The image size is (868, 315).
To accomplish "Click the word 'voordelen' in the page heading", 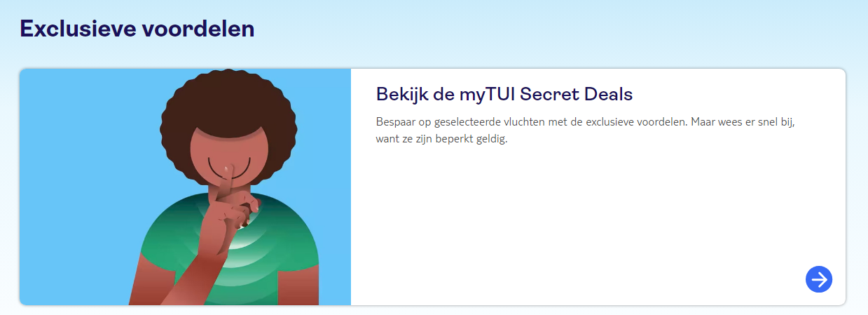I will coord(198,29).
